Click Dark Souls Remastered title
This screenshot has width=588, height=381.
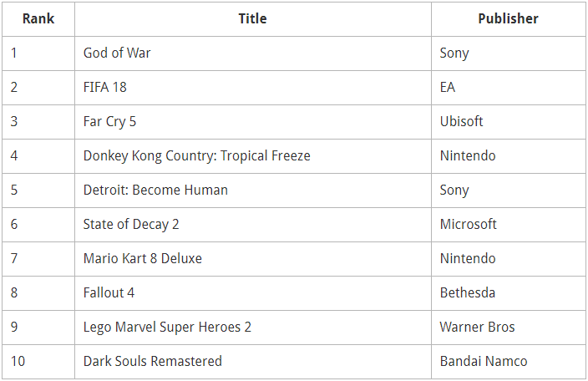tap(153, 362)
